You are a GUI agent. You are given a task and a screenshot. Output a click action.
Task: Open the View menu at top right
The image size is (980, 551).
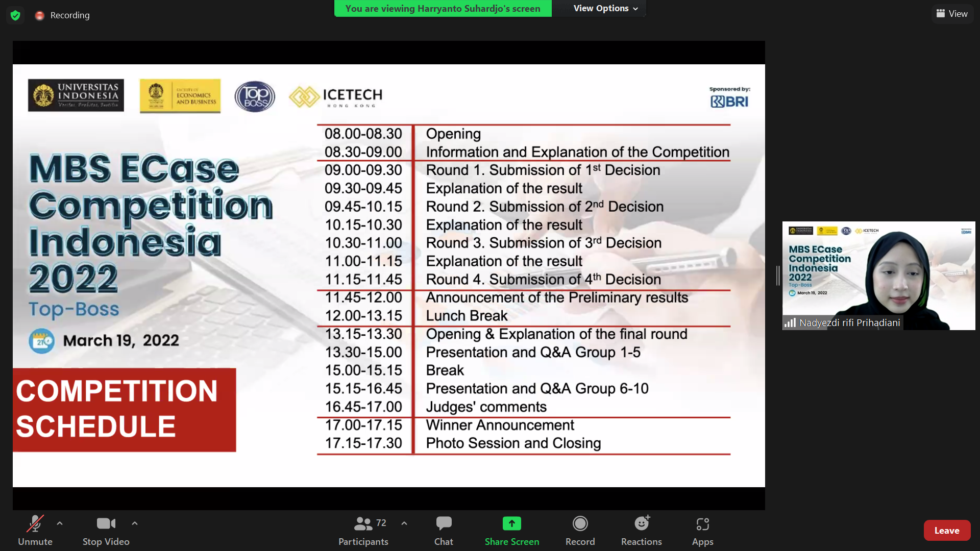tap(952, 13)
